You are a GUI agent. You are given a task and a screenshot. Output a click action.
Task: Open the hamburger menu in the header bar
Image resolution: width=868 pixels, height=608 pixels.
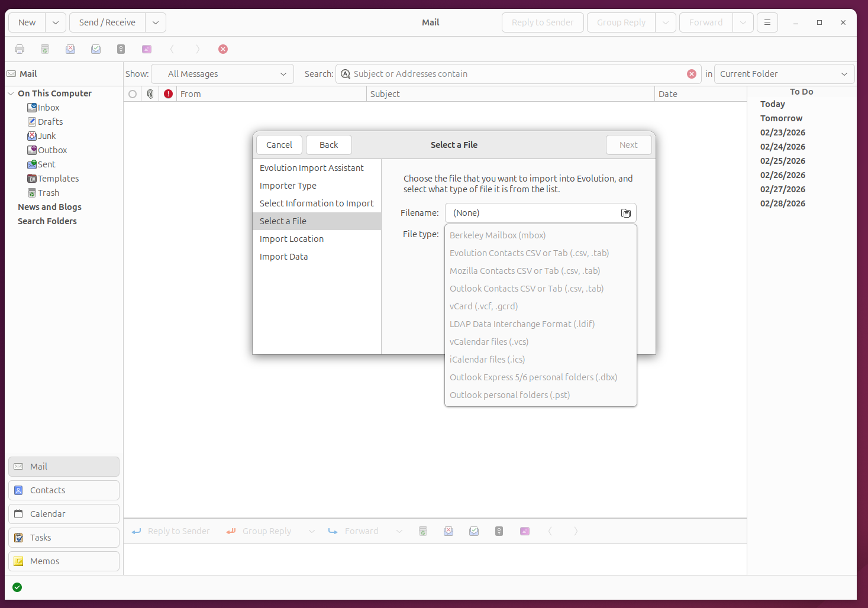767,22
